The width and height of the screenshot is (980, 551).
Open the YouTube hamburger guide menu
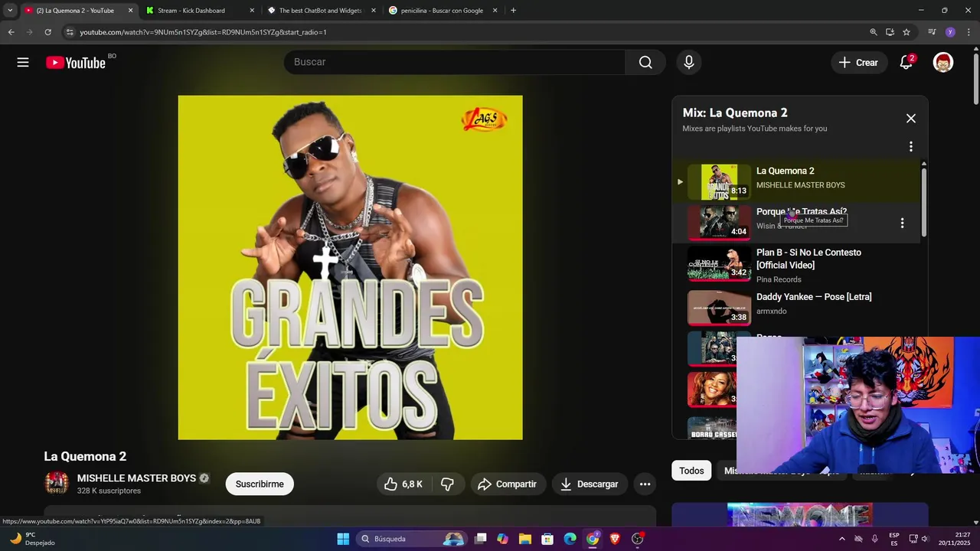coord(23,63)
